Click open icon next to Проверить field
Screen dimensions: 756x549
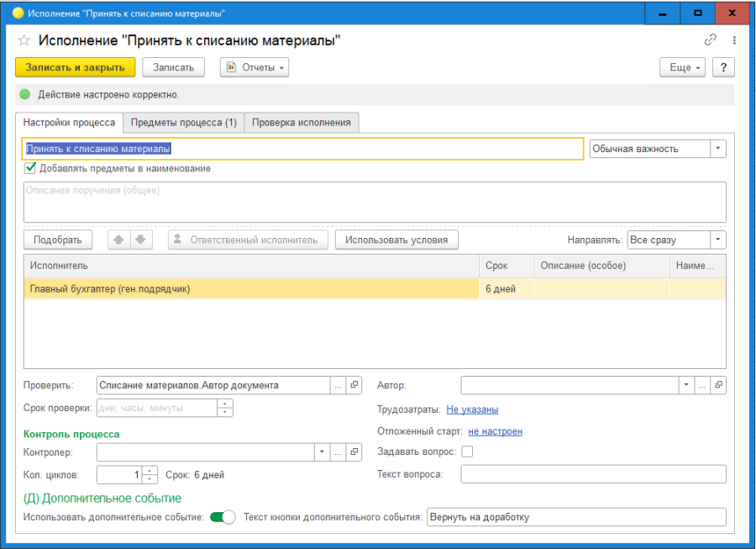tap(354, 385)
